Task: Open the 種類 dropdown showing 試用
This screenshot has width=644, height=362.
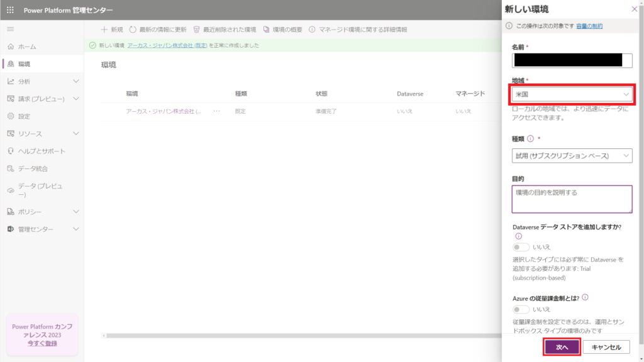Action: point(572,156)
